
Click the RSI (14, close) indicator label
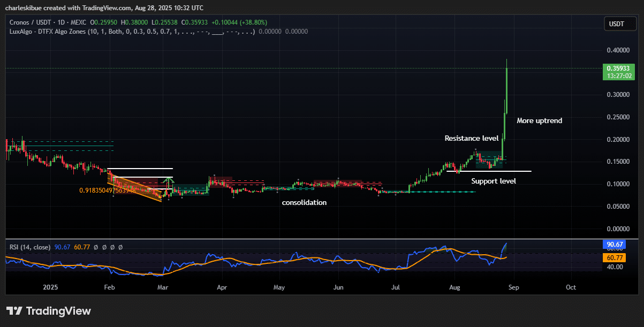point(30,247)
